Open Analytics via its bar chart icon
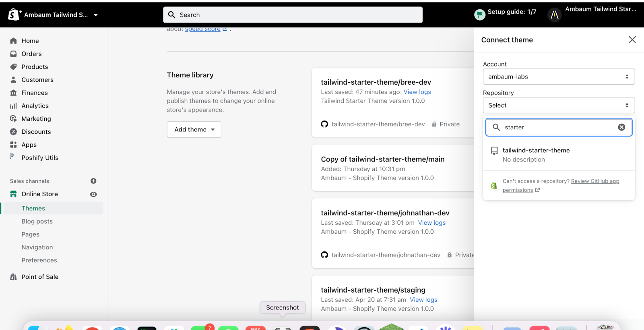Viewport: 644px width, 330px height. coord(13,106)
